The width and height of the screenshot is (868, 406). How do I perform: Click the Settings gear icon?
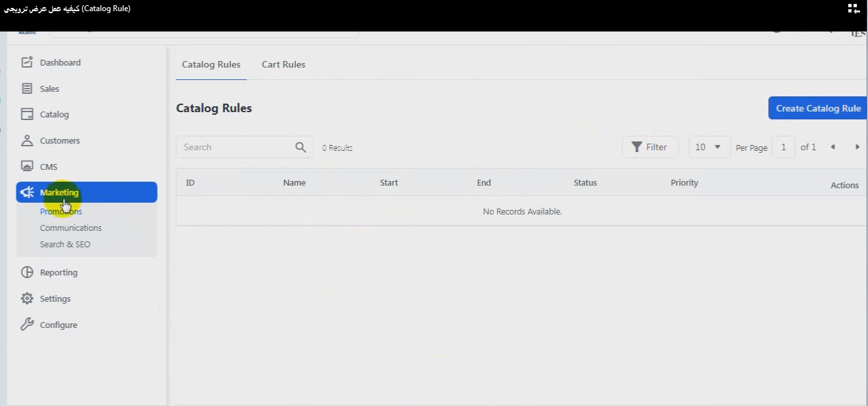(27, 298)
